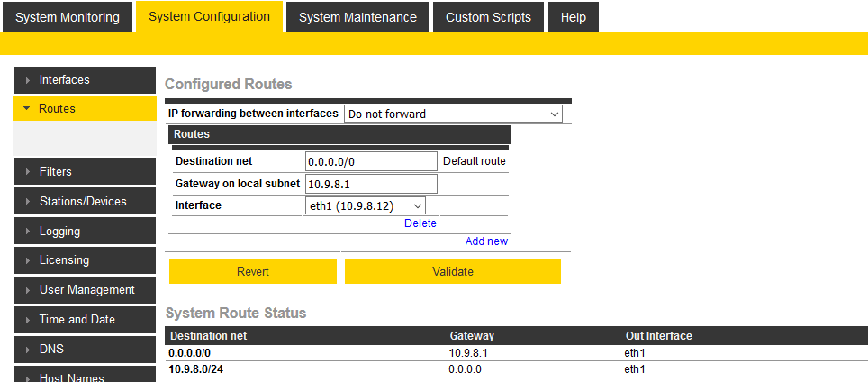The image size is (868, 382).
Task: Select the System Configuration tab
Action: 209,16
